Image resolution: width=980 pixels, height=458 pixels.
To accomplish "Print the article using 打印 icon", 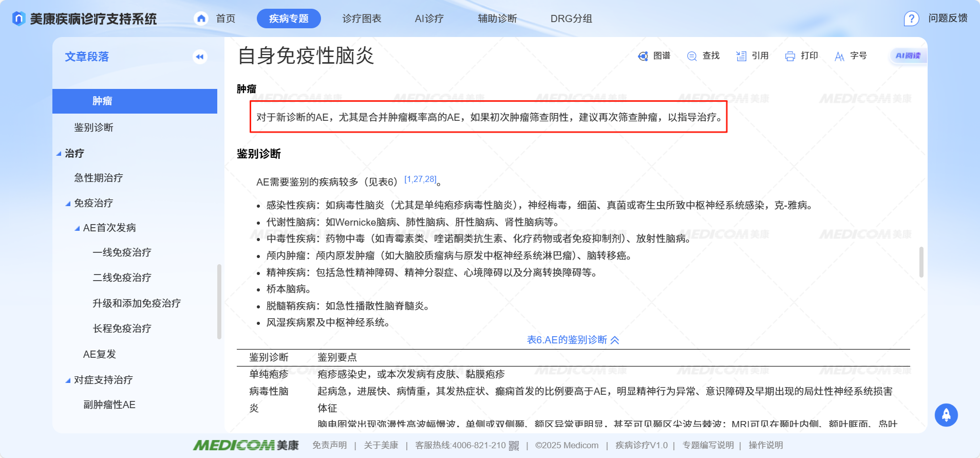I will click(790, 56).
